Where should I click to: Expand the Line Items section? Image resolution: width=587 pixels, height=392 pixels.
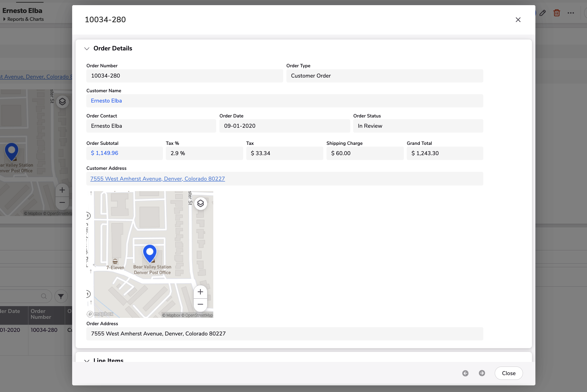pyautogui.click(x=87, y=361)
